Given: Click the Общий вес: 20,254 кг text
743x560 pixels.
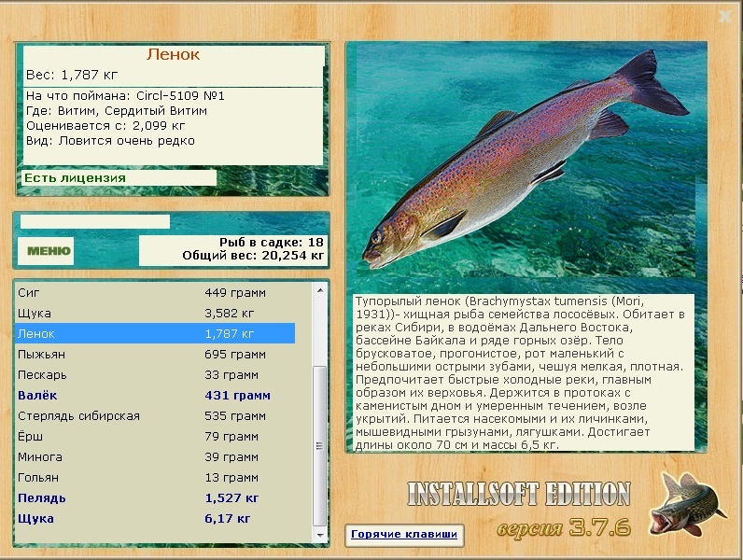Looking at the screenshot, I should [253, 256].
